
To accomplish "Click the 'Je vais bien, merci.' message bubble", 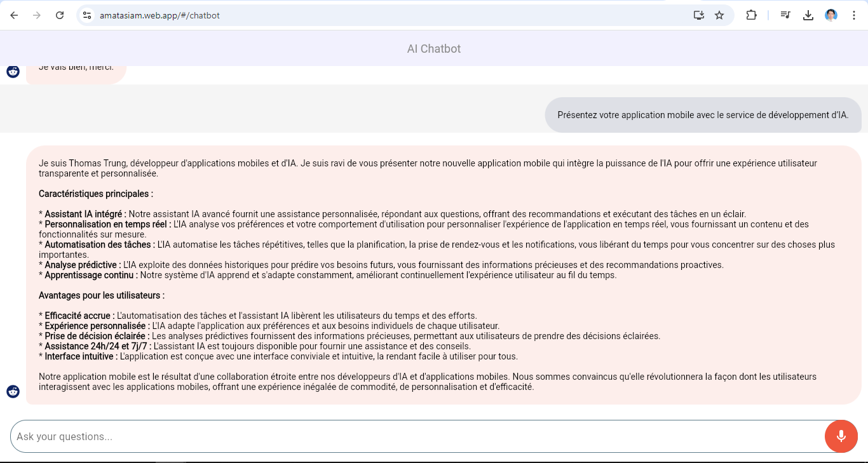I will [76, 74].
